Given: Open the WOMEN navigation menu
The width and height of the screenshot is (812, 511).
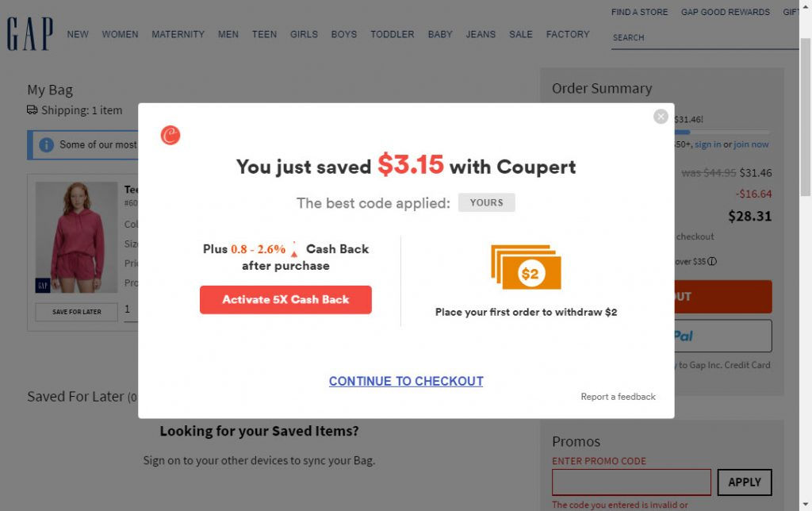Looking at the screenshot, I should click(x=121, y=34).
